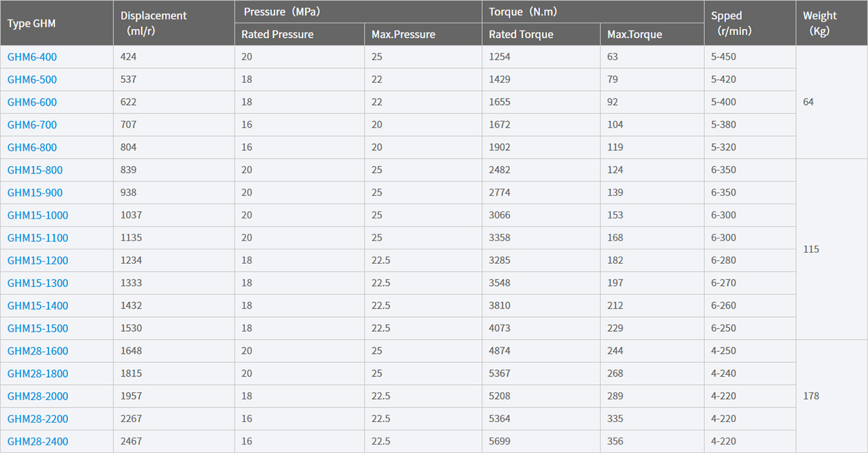Image resolution: width=868 pixels, height=453 pixels.
Task: Open the GHM6-600 motor link
Action: tap(32, 102)
